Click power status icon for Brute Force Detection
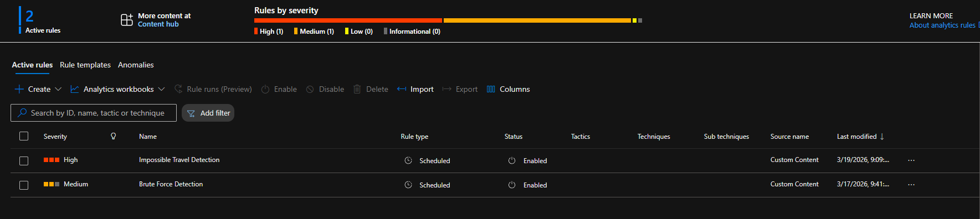This screenshot has height=219, width=980. (x=512, y=185)
